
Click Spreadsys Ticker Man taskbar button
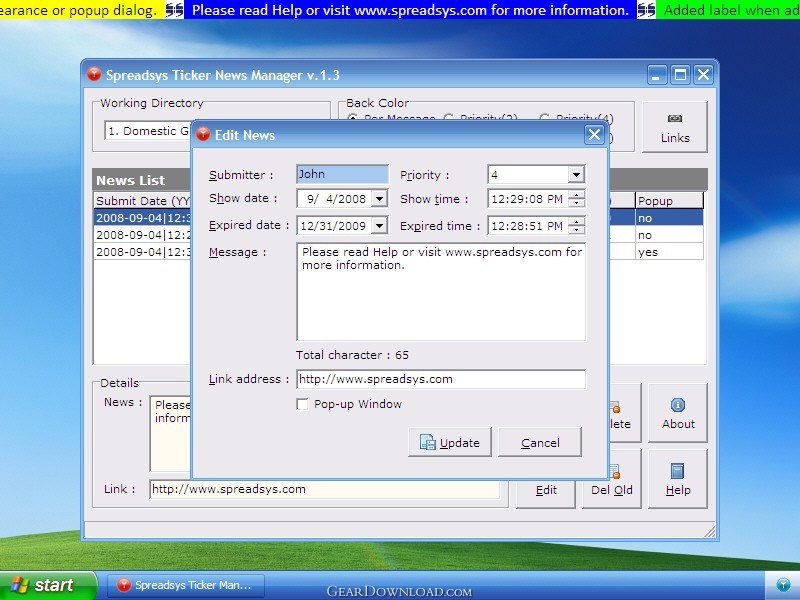coord(186,585)
